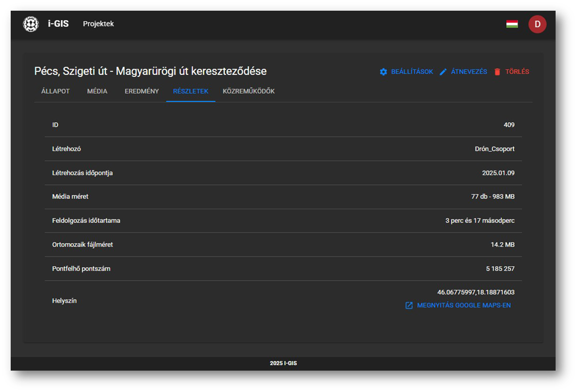Open language selector via Hungarian flag
577x392 pixels.
pos(512,24)
